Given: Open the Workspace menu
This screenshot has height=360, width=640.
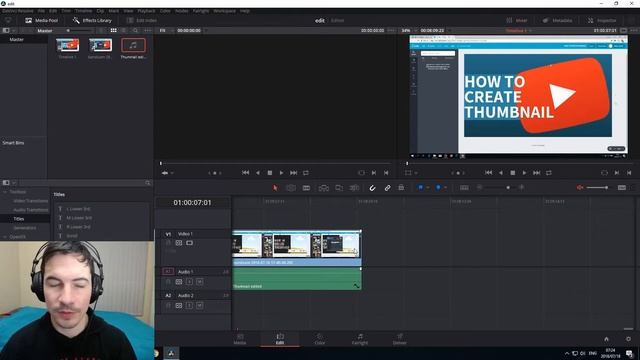Looking at the screenshot, I should [x=224, y=11].
